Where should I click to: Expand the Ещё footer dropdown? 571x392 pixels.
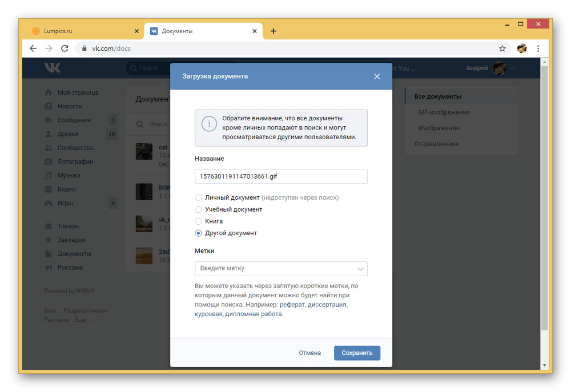pyautogui.click(x=84, y=320)
